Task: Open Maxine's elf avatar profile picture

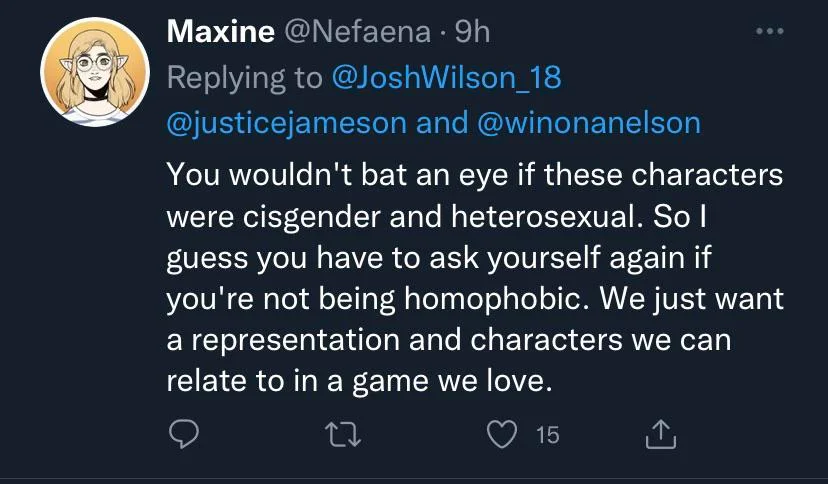Action: coord(95,72)
